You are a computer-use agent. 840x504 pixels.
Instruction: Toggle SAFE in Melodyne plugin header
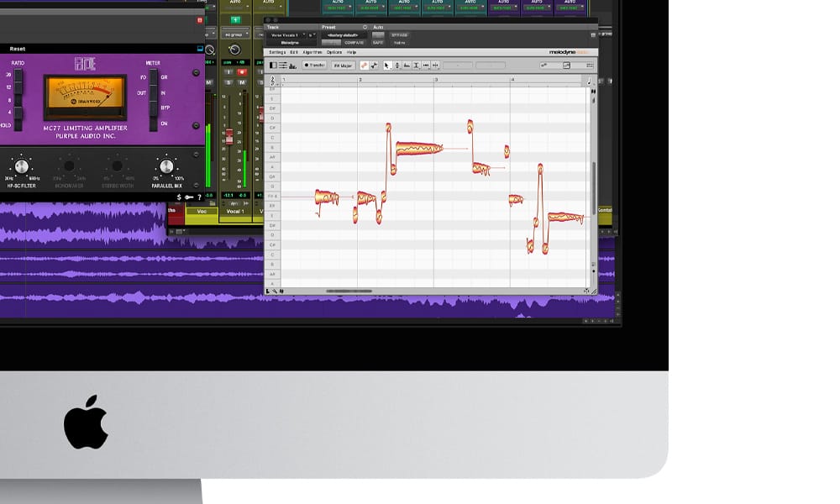(378, 42)
